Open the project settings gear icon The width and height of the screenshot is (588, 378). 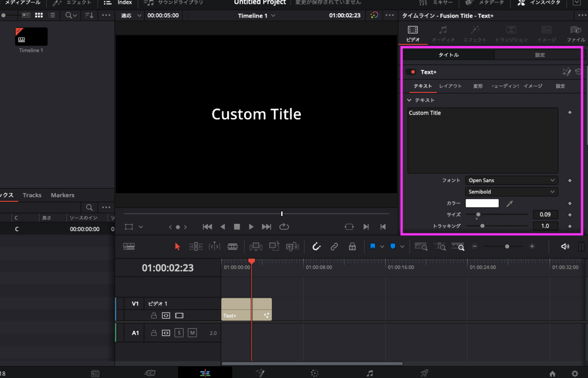point(575,374)
